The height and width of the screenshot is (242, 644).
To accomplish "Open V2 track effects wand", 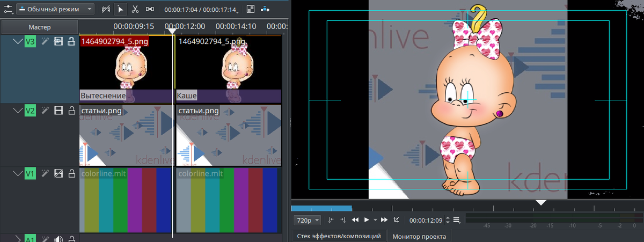I will tap(45, 111).
